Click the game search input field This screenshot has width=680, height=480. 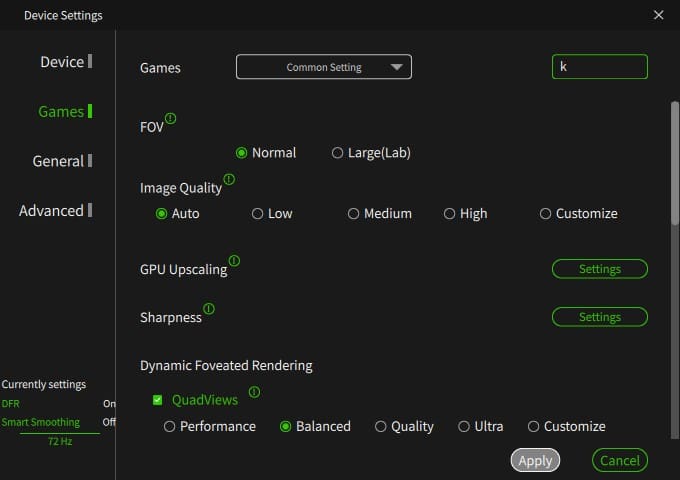coord(600,67)
